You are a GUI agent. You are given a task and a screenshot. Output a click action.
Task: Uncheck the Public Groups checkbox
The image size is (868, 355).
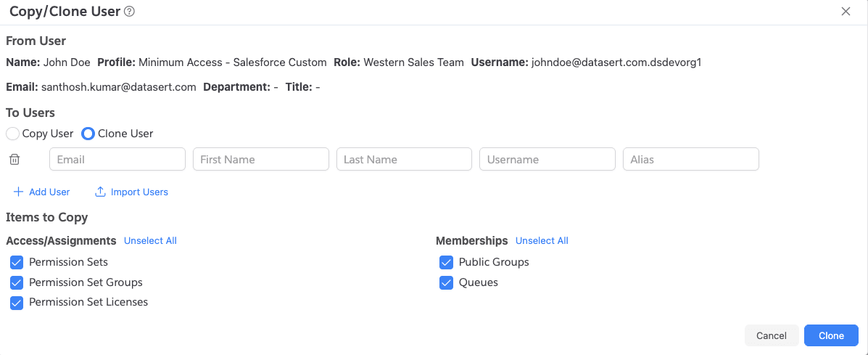(447, 262)
